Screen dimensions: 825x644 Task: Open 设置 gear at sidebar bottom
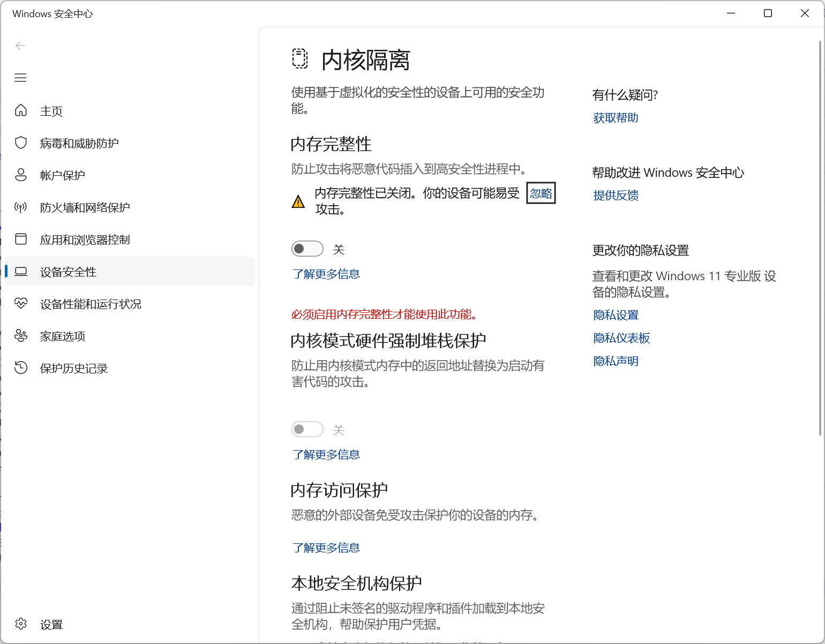click(21, 624)
